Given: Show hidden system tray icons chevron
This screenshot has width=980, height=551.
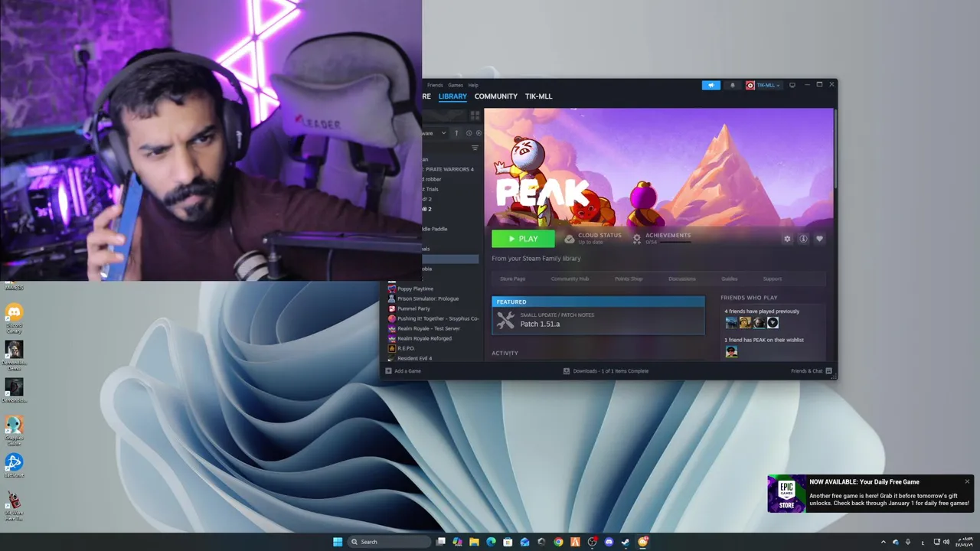Looking at the screenshot, I should click(883, 542).
